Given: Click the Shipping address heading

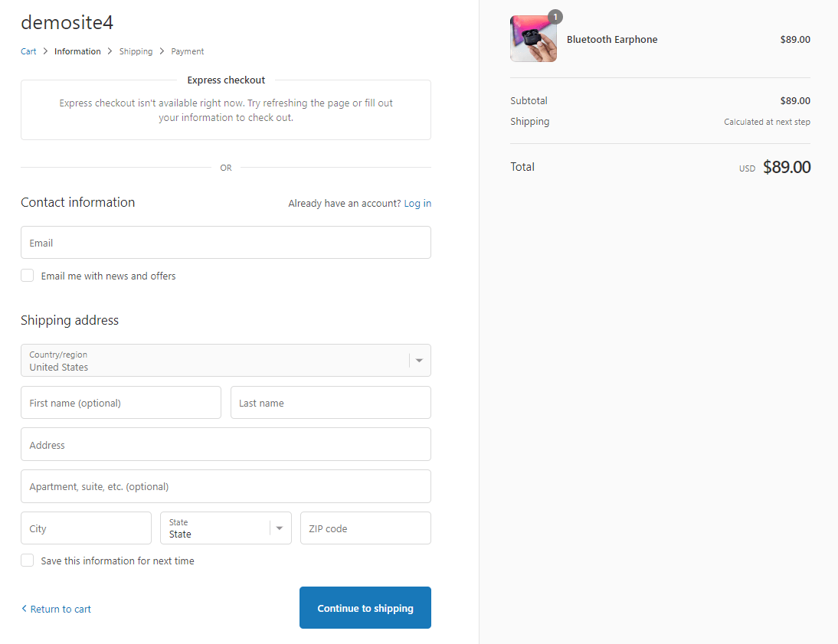Looking at the screenshot, I should tap(70, 320).
